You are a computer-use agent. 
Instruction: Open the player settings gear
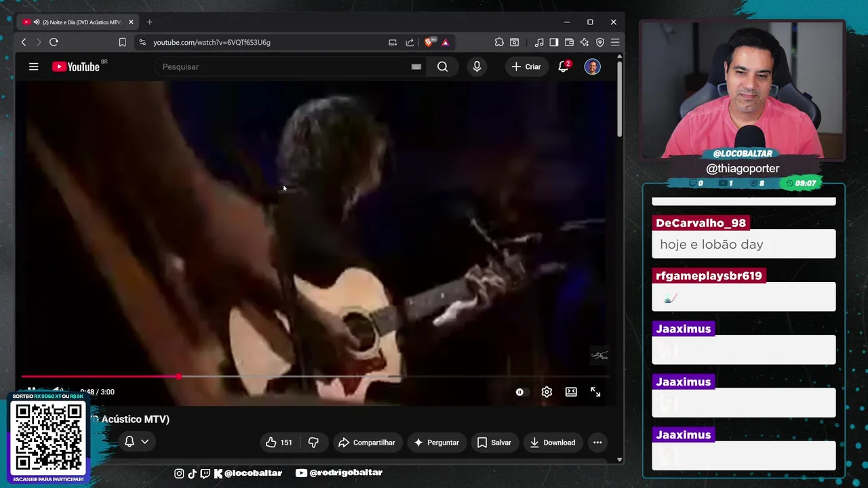pyautogui.click(x=547, y=392)
